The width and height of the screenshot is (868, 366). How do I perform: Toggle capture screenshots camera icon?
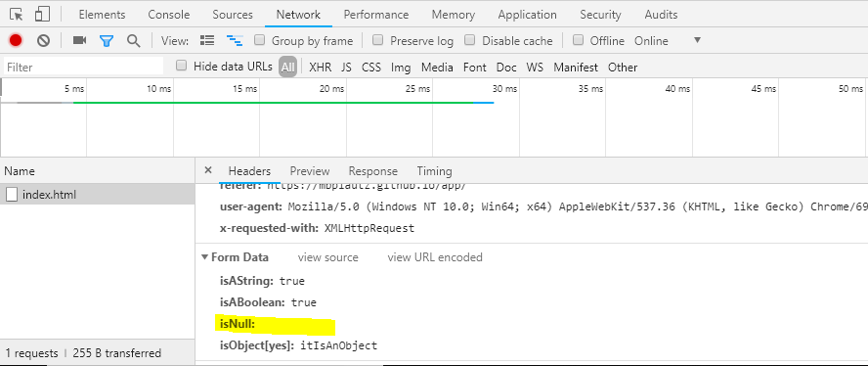pos(80,40)
